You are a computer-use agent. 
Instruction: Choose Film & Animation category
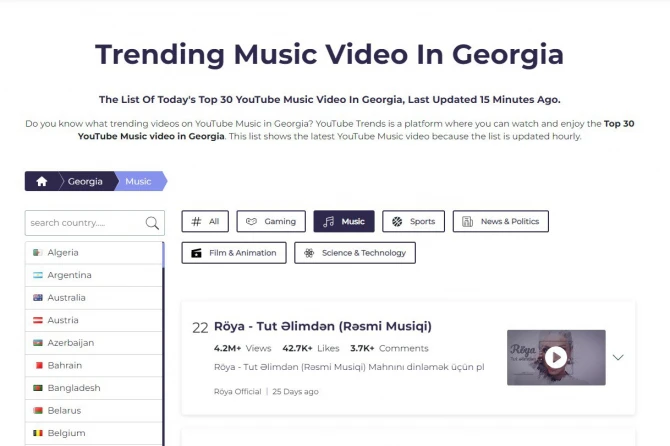point(234,253)
